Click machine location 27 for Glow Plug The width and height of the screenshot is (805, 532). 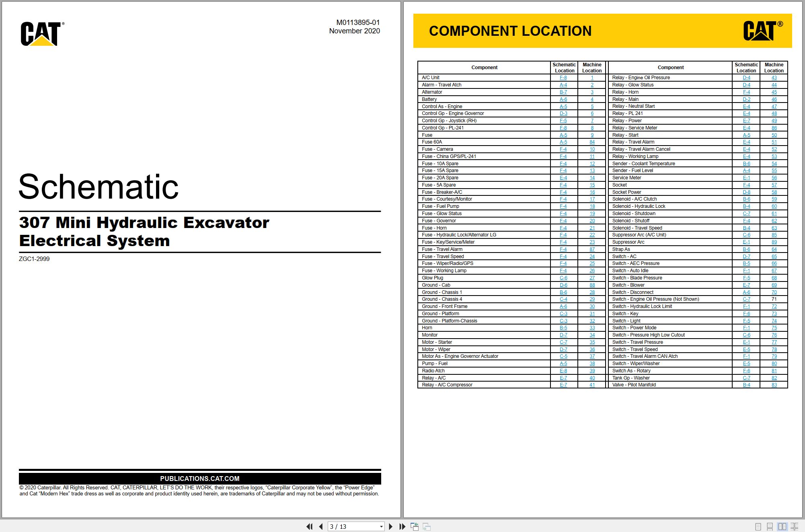click(592, 278)
